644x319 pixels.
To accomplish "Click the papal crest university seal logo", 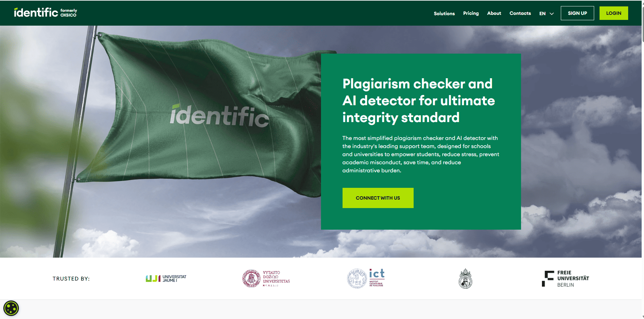I will pos(465,279).
